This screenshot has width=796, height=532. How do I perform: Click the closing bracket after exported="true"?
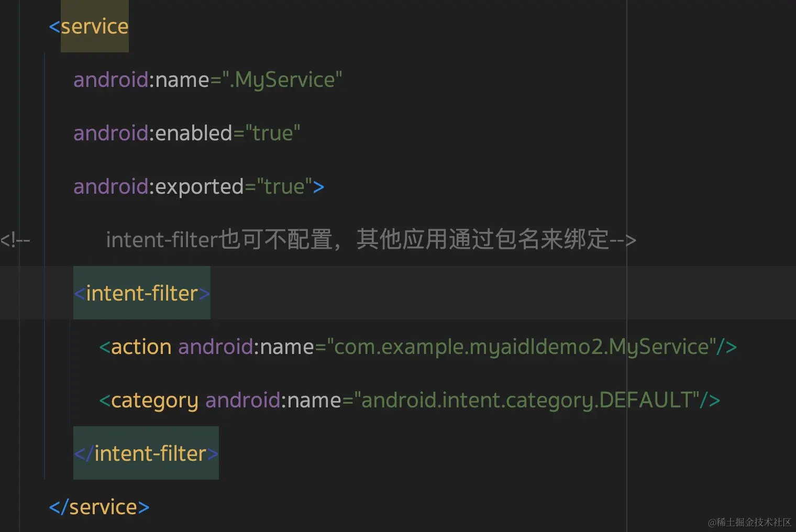tap(318, 187)
